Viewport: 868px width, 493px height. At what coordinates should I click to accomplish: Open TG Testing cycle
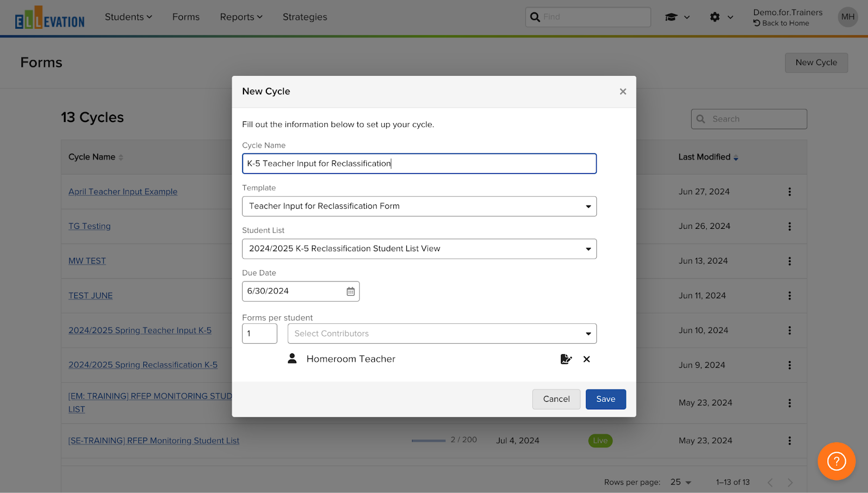click(x=90, y=226)
